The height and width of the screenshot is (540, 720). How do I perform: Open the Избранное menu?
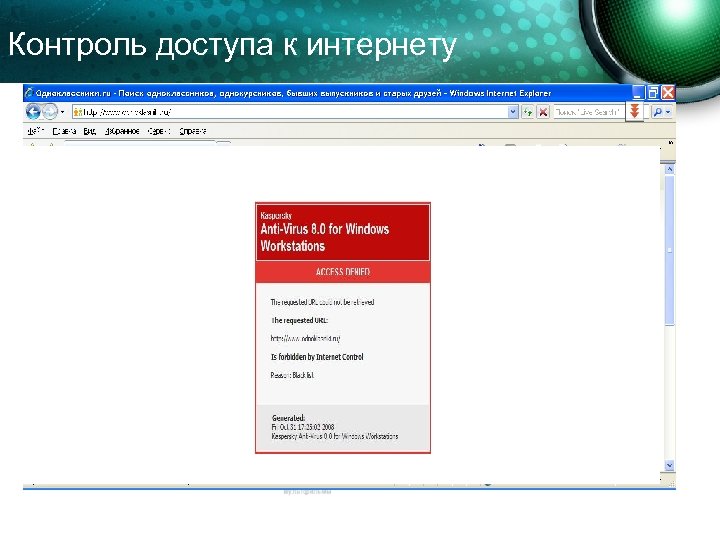(122, 131)
